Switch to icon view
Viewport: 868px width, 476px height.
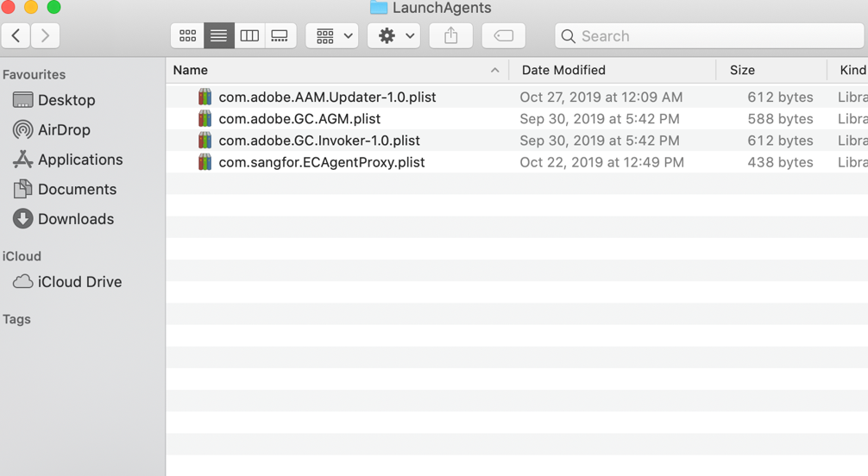coord(187,36)
